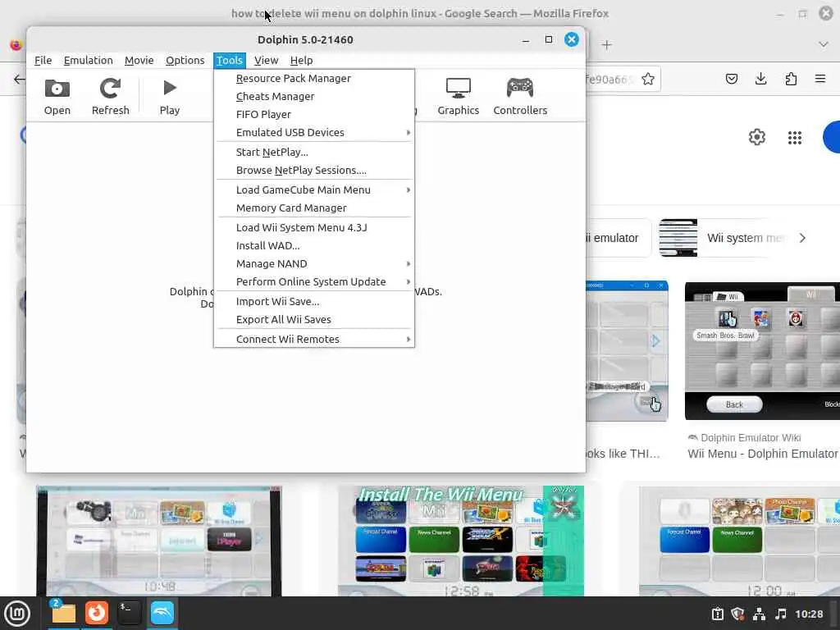Viewport: 840px width, 630px height.
Task: Expand Perform Online System Update submenu
Action: point(314,282)
